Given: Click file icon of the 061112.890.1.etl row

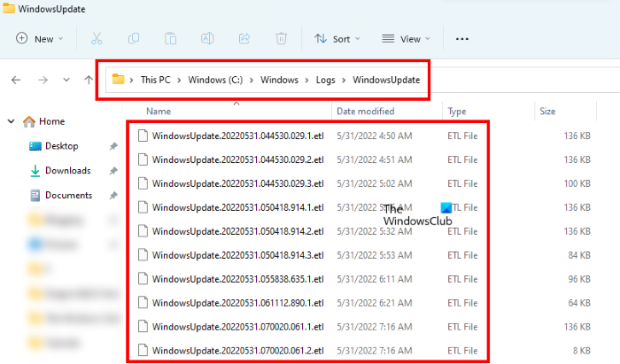Looking at the screenshot, I should pyautogui.click(x=143, y=303).
